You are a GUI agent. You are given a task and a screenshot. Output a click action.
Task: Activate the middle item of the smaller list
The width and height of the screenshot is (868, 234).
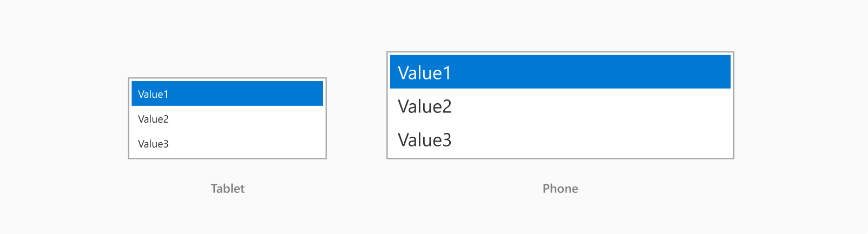pos(227,119)
